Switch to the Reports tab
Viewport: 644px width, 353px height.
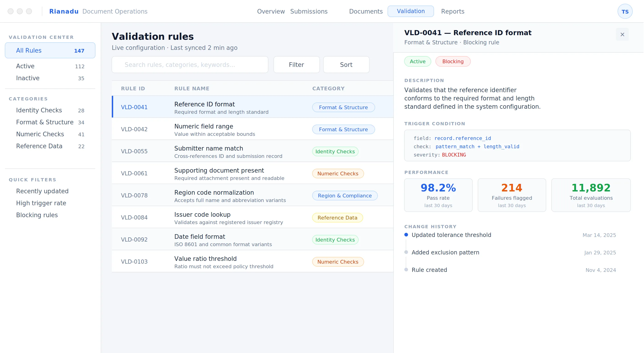tap(452, 11)
